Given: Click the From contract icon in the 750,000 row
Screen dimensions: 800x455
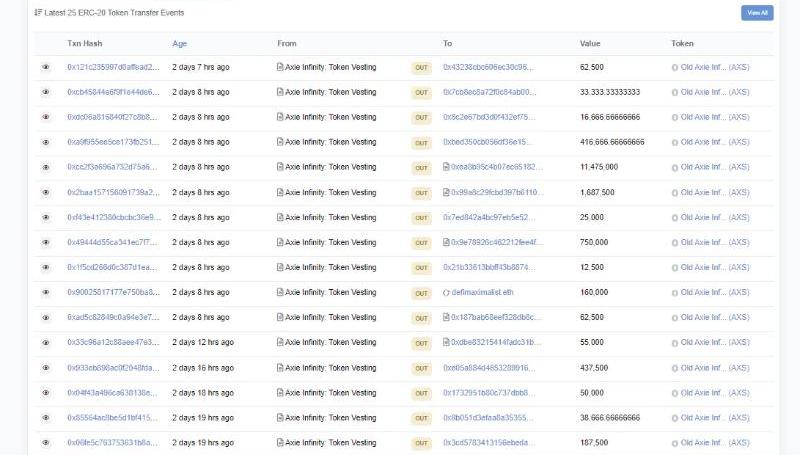Looking at the screenshot, I should point(281,242).
